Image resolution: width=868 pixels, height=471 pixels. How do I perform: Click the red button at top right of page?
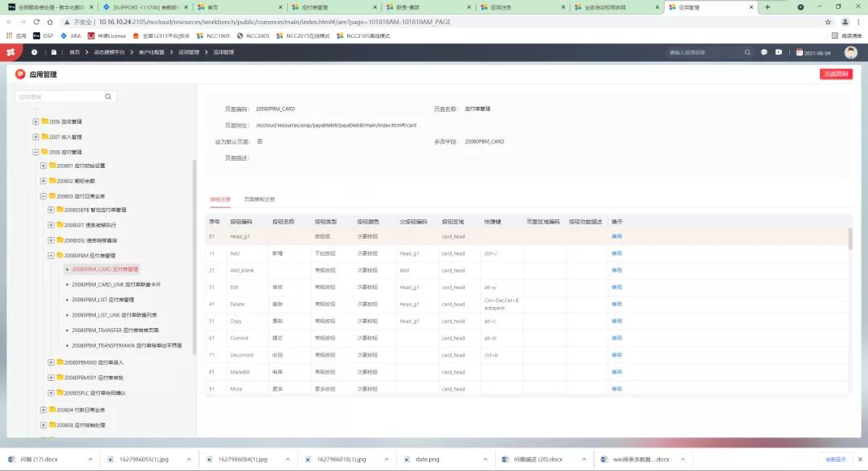click(835, 74)
